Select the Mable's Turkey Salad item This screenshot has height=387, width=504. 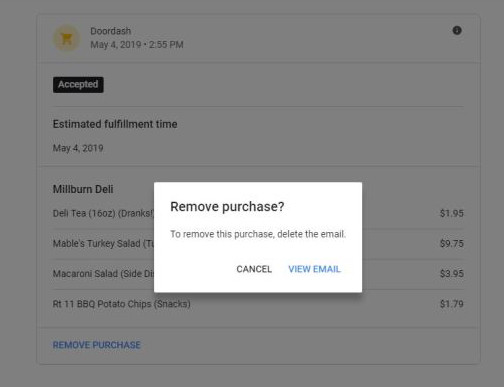[x=103, y=244]
